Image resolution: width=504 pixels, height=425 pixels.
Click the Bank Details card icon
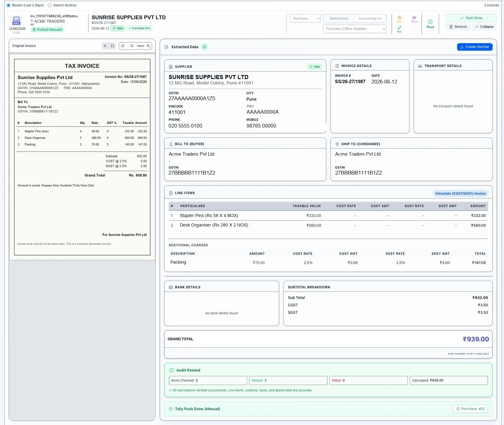coord(171,287)
